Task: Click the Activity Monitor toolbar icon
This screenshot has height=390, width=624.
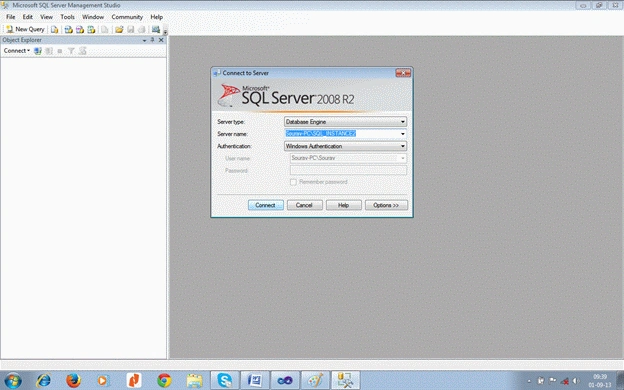Action: point(156,29)
